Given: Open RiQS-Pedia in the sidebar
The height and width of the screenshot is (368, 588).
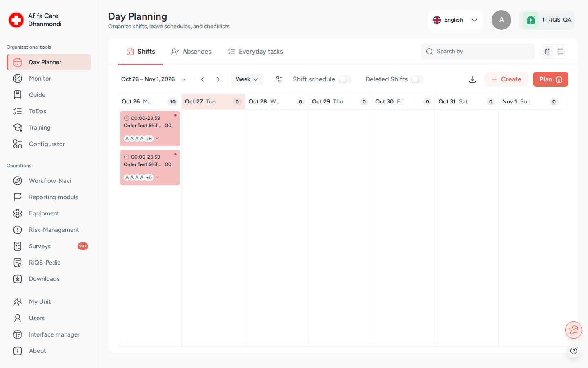Looking at the screenshot, I should [49, 263].
